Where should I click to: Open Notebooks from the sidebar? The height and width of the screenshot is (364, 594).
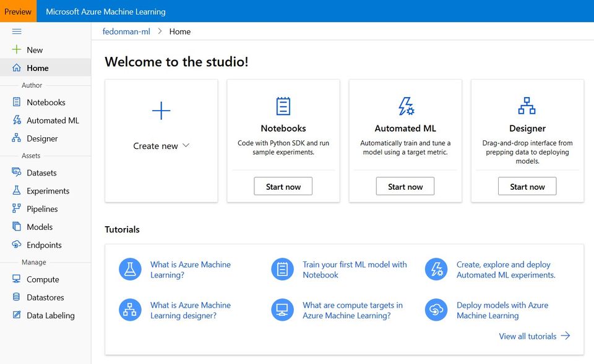[45, 102]
